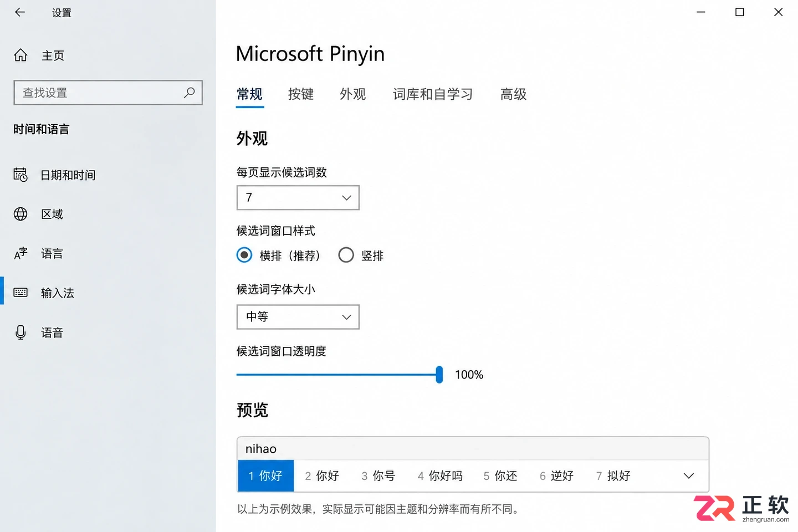The image size is (798, 532).
Task: Select the 区域 globe icon
Action: point(21,214)
